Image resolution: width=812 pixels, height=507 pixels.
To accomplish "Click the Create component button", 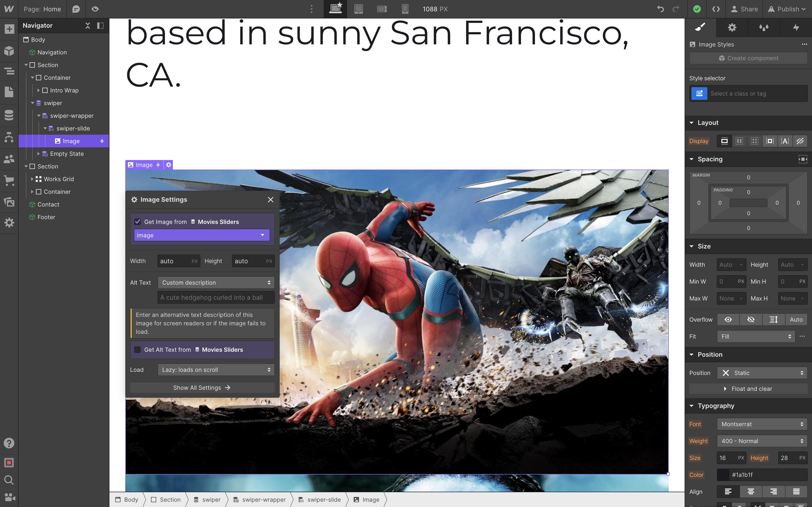I will pos(748,58).
